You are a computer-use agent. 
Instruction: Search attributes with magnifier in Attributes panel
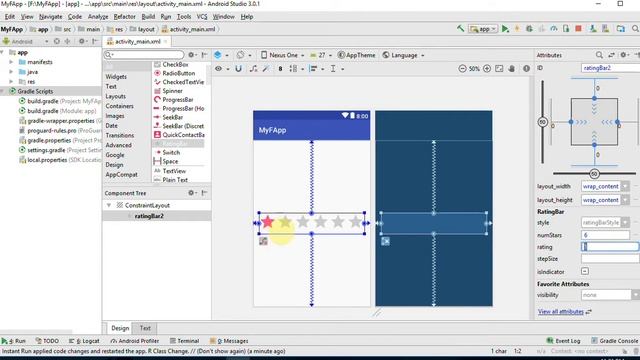[599, 55]
